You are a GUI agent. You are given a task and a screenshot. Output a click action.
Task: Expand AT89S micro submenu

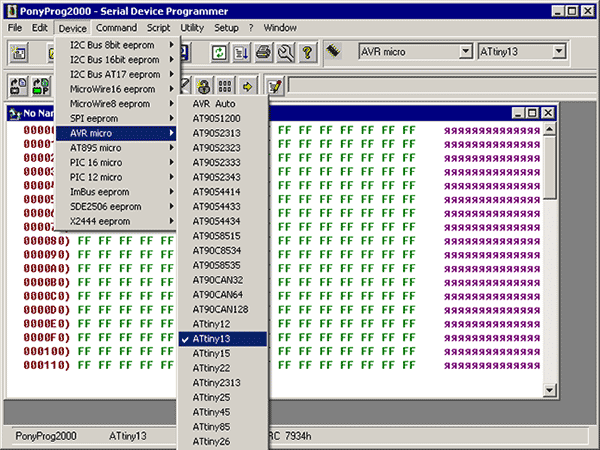pos(116,148)
